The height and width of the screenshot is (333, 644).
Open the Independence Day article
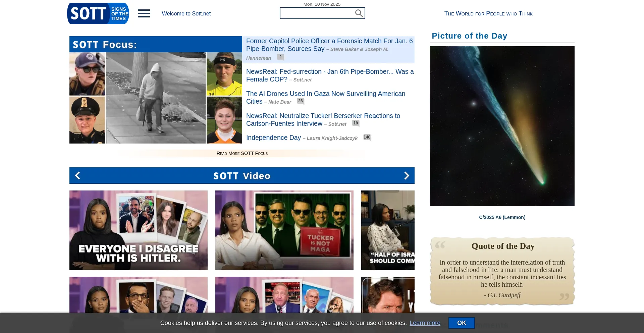tap(273, 137)
